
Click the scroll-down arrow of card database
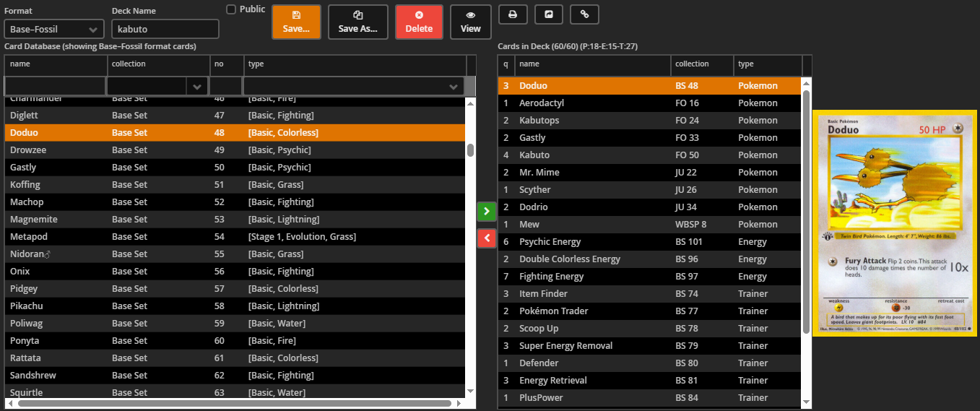tap(471, 391)
